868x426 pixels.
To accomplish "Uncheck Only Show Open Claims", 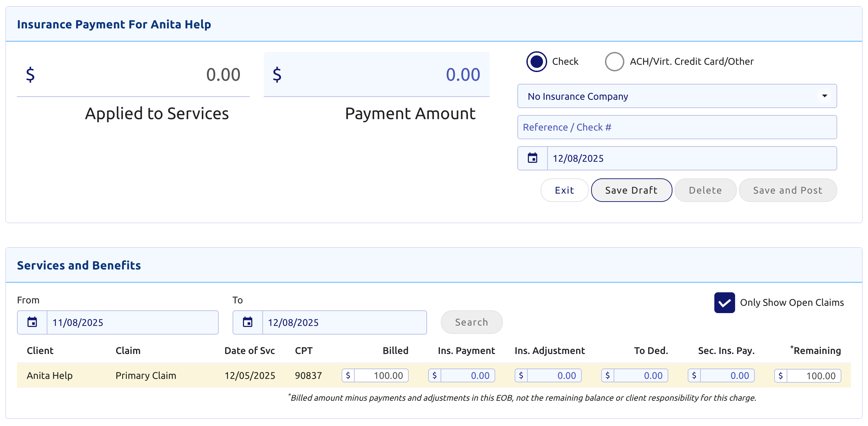I will [724, 302].
